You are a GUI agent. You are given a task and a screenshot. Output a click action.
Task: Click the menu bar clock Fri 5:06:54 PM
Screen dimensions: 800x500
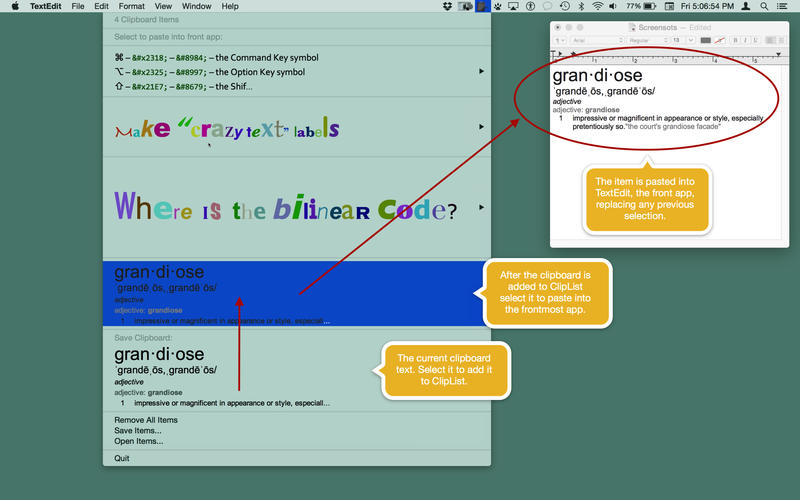tap(707, 6)
